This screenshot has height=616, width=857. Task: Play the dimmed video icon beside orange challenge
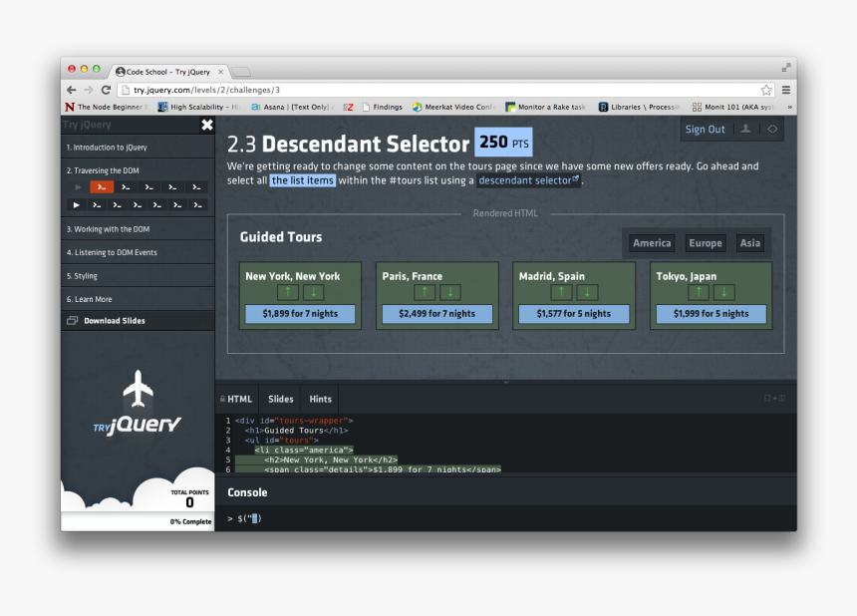pyautogui.click(x=78, y=187)
